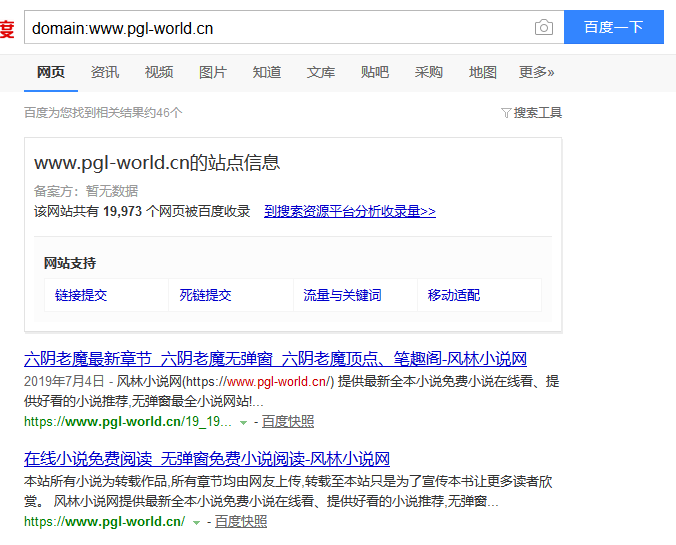Click the 百度一下 search button
676x545 pixels.
[613, 27]
